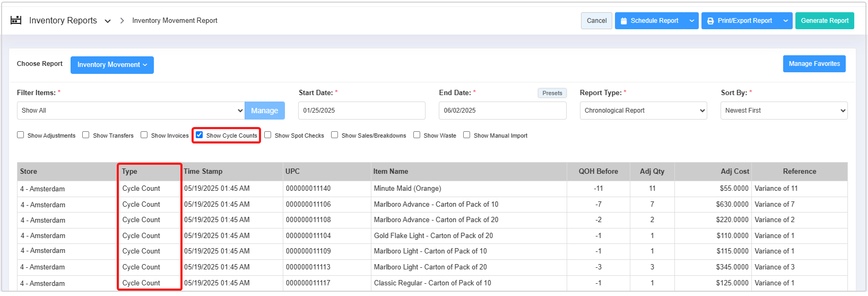Open the Print/Export Report dropdown arrow

785,21
